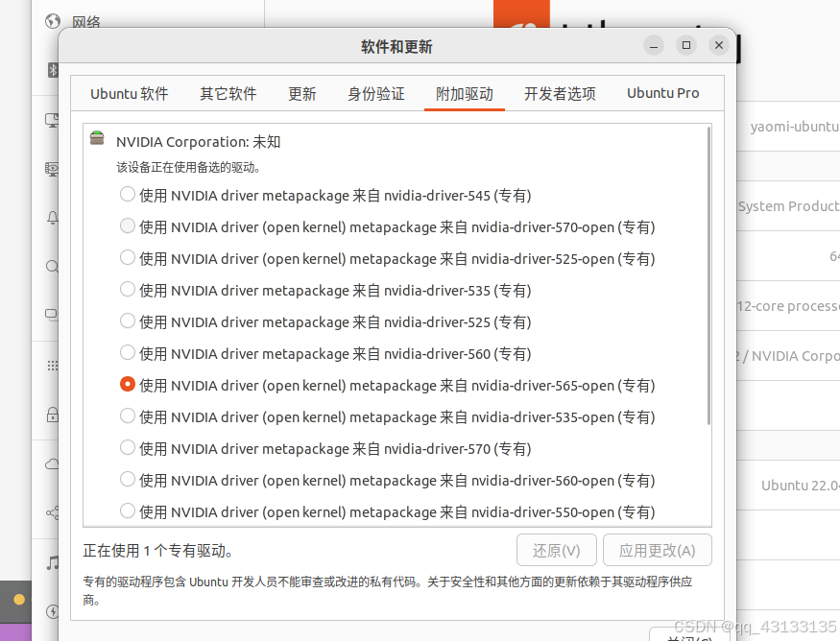Image resolution: width=840 pixels, height=641 pixels.
Task: Select the nvidia-driver-560-open radio button
Action: [x=128, y=479]
